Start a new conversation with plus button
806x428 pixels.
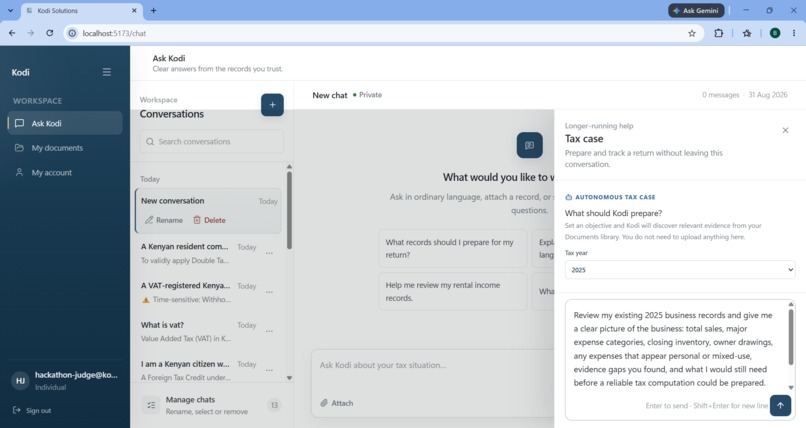point(272,105)
